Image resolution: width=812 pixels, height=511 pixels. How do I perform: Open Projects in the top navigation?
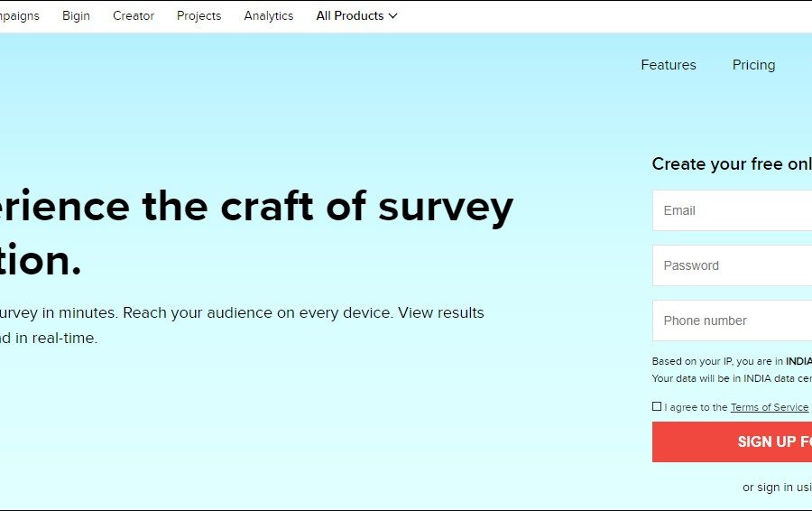click(198, 16)
